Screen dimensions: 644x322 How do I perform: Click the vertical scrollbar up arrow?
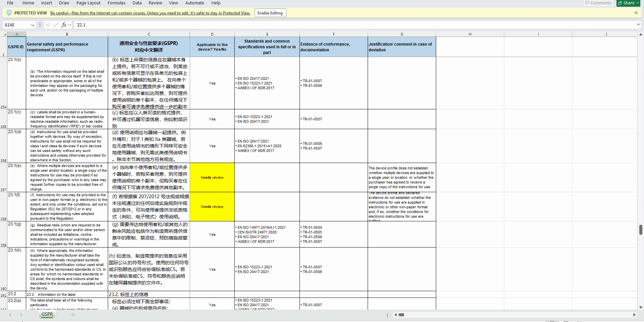(x=641, y=34)
